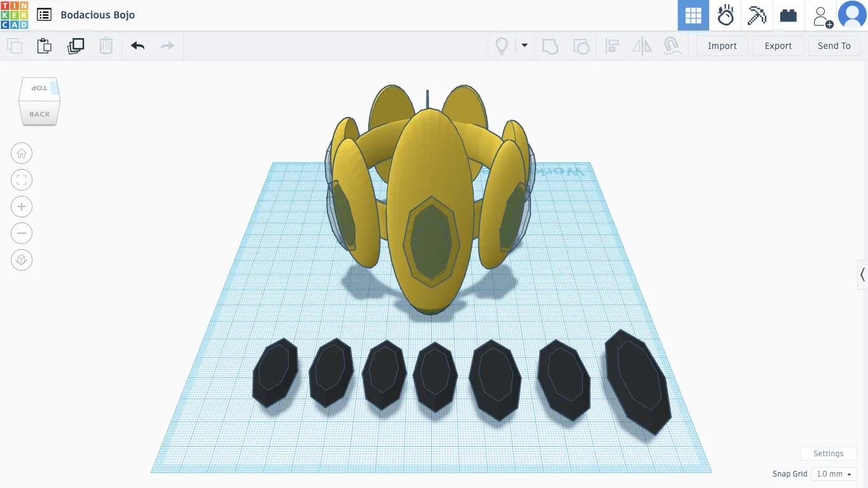Click the Duplicate and repeat icon
Screen dimensions: 868x488
pyautogui.click(x=76, y=46)
